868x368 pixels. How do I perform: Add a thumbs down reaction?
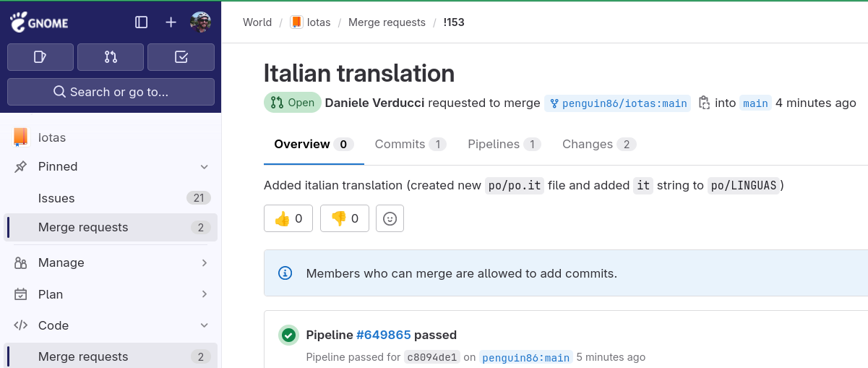345,218
